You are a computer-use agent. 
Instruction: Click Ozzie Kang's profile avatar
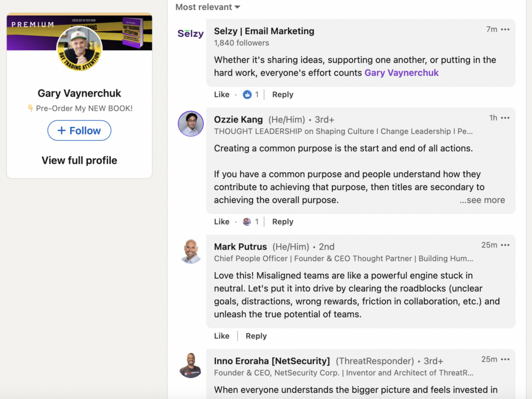click(x=190, y=125)
